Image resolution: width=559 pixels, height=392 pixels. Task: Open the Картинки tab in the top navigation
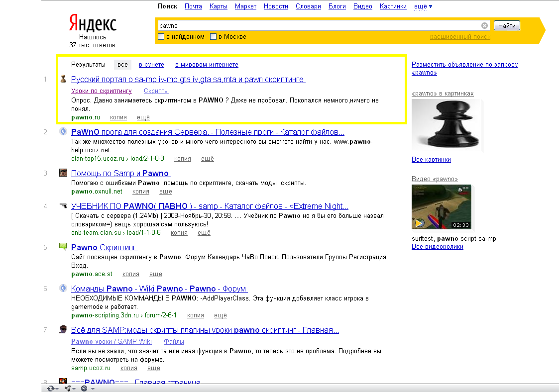click(x=393, y=6)
